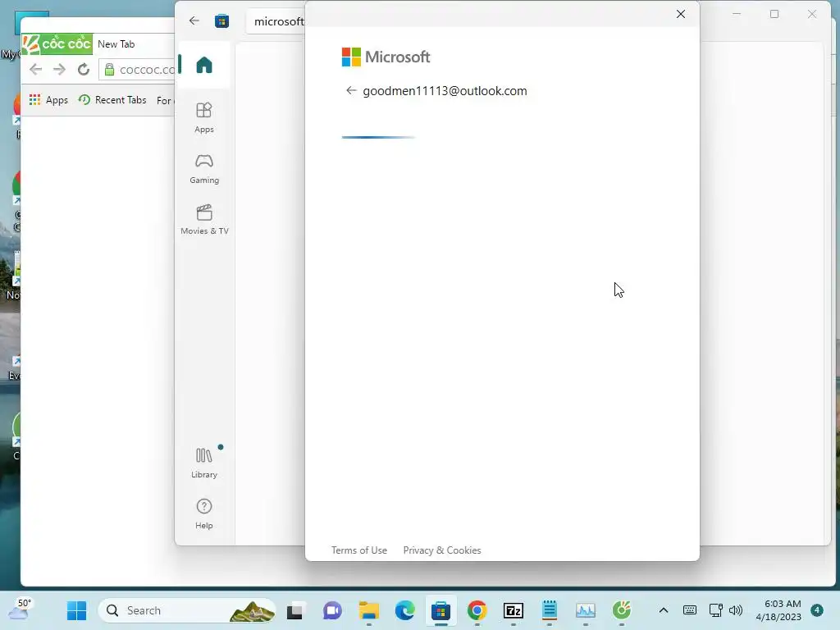
Task: Go forward in Cốc Cốc browser
Action: click(x=59, y=69)
